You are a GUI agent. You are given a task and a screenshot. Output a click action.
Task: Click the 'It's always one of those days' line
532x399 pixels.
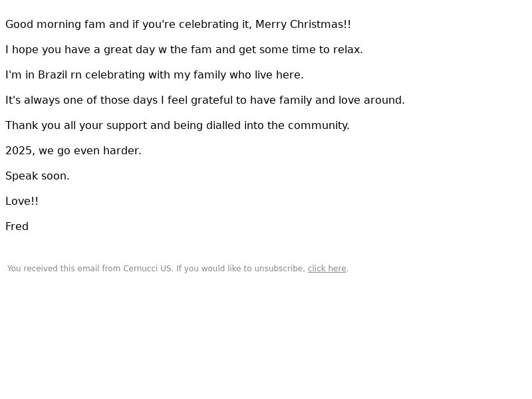205,100
